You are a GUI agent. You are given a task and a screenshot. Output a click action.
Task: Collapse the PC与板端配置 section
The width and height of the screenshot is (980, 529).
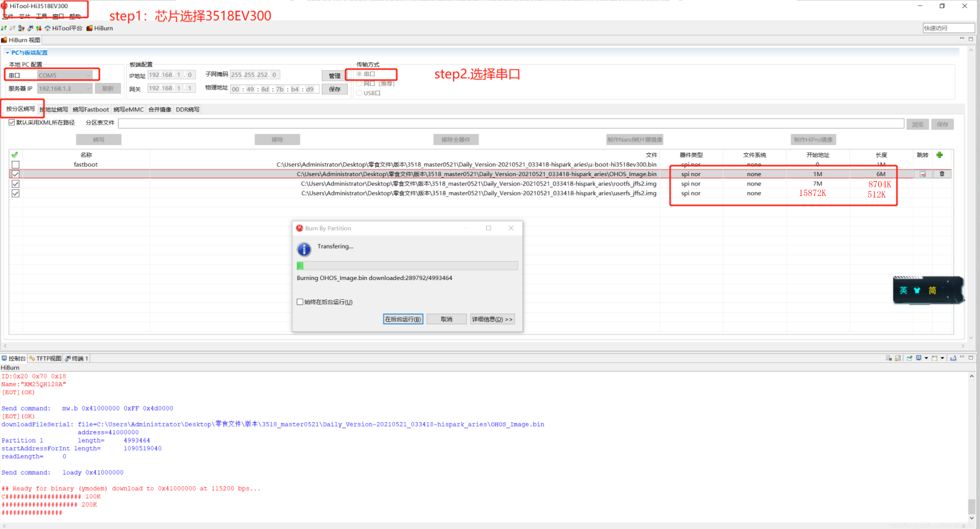tap(7, 52)
